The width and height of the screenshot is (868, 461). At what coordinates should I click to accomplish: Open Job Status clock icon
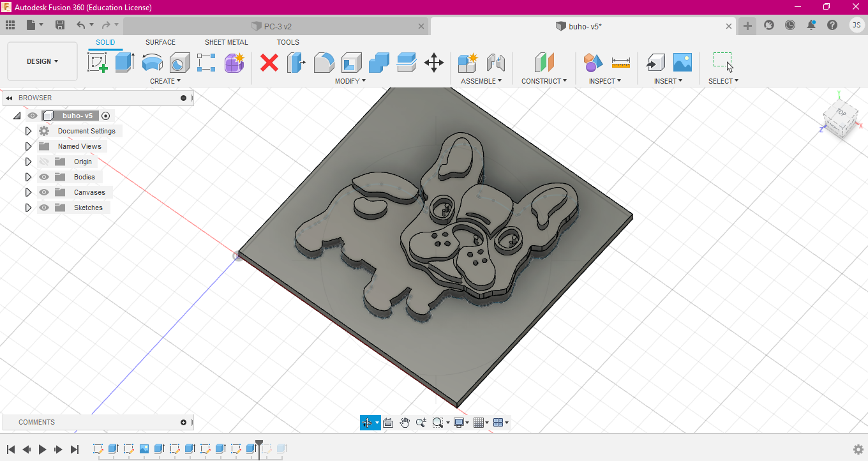(790, 26)
